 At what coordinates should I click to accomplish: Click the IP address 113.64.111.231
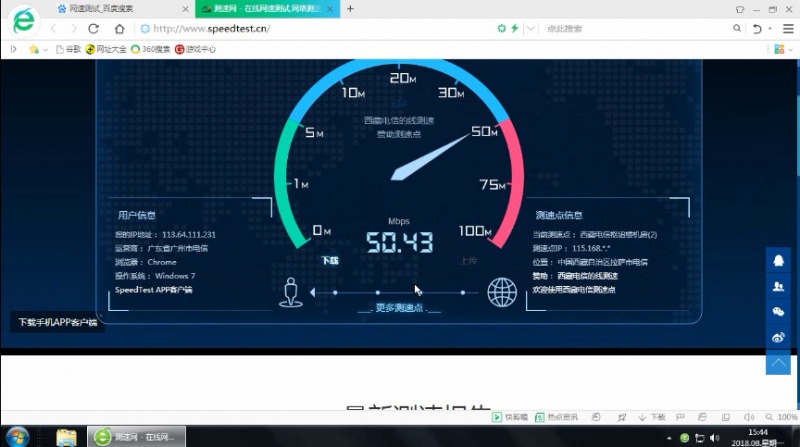pos(189,235)
